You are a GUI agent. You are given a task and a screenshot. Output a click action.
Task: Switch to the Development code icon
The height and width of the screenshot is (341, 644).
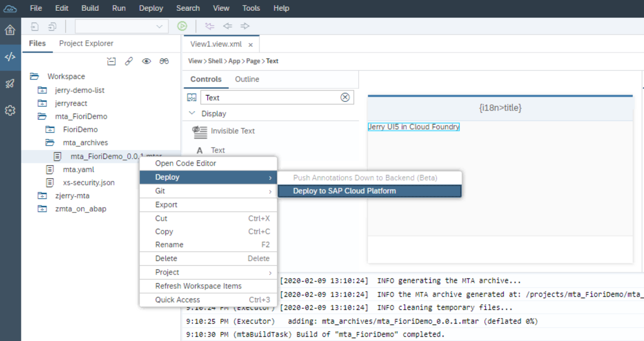click(10, 57)
